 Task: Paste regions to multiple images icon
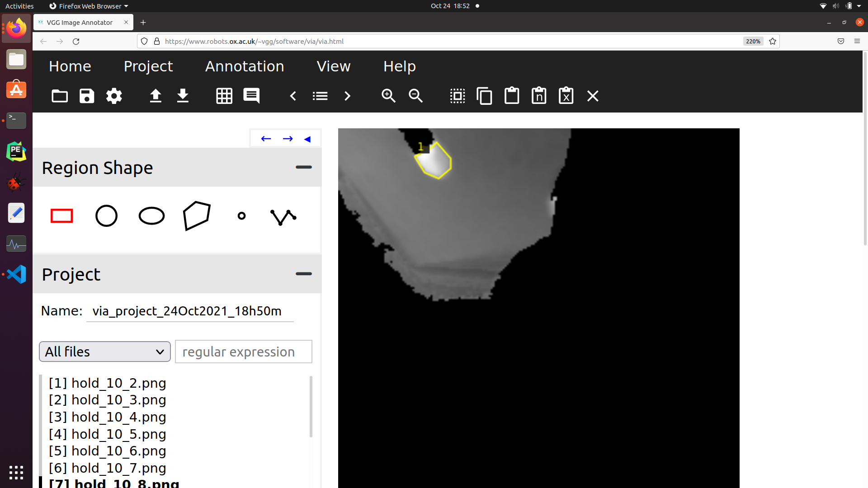click(539, 96)
